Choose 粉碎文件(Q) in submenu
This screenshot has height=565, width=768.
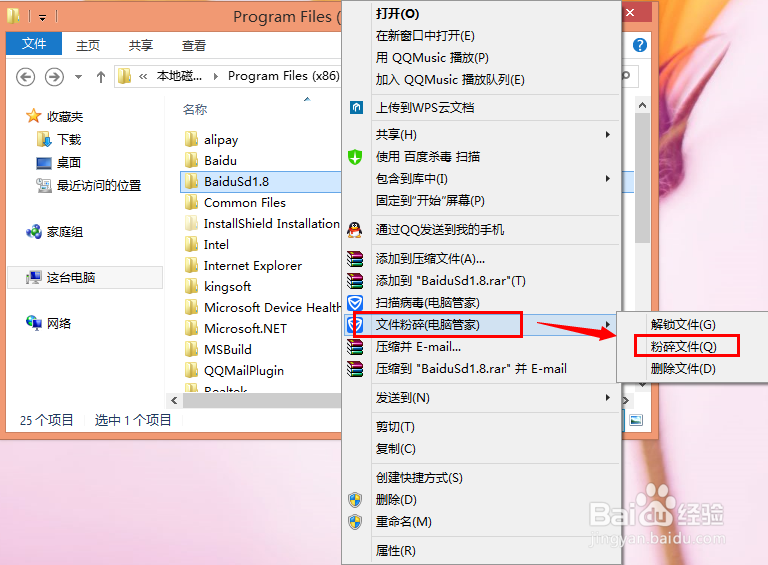(684, 347)
